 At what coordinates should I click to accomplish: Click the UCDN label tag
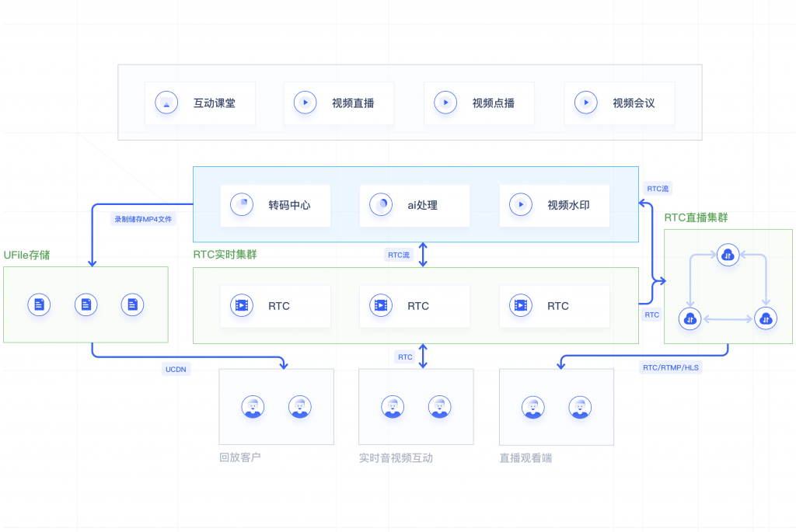176,369
